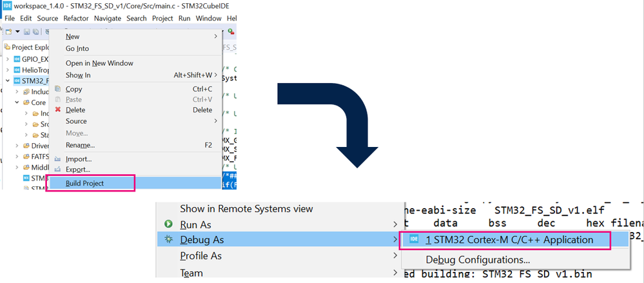Click the Copy icon in context menu
This screenshot has height=283, width=644.
click(x=57, y=89)
